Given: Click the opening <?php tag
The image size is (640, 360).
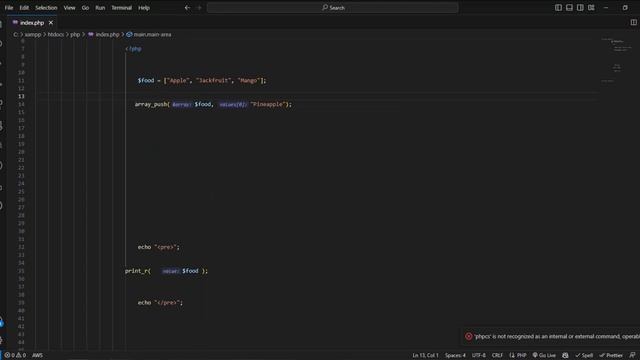Looking at the screenshot, I should pos(133,49).
